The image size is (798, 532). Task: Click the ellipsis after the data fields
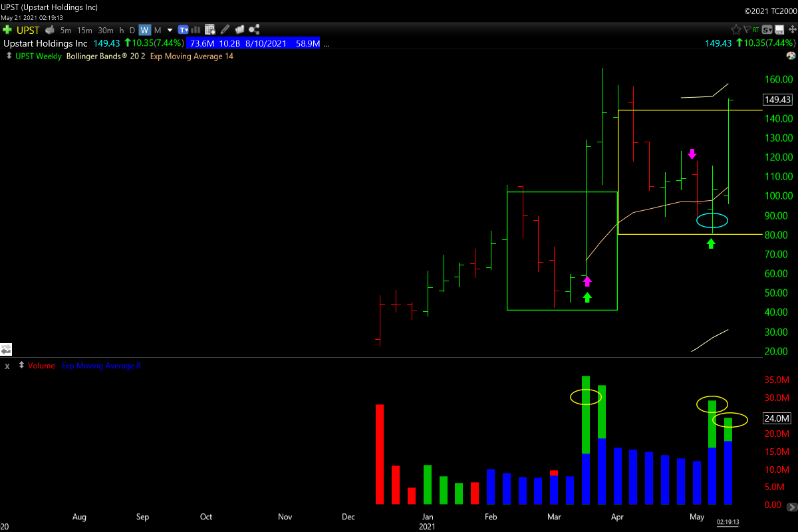coord(327,44)
